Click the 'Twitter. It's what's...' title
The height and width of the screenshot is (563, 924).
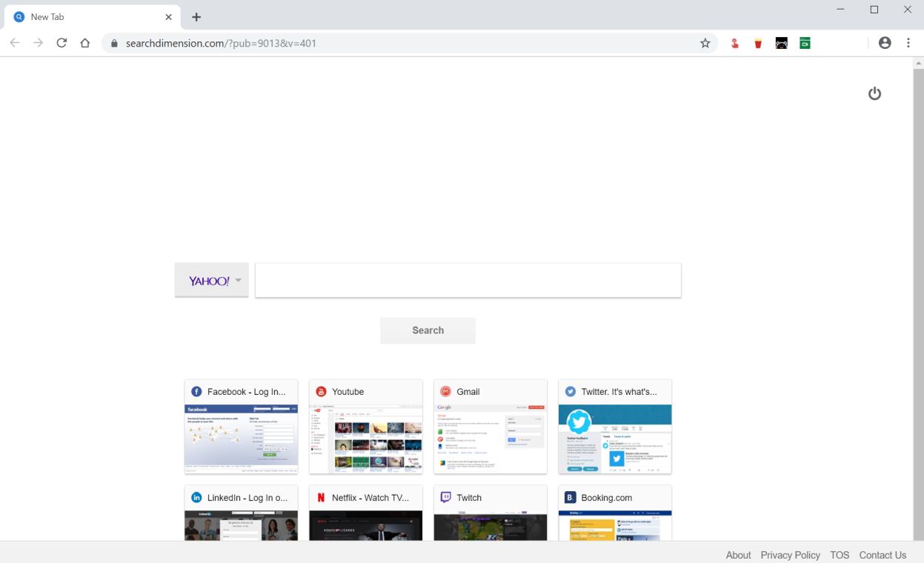coord(619,392)
